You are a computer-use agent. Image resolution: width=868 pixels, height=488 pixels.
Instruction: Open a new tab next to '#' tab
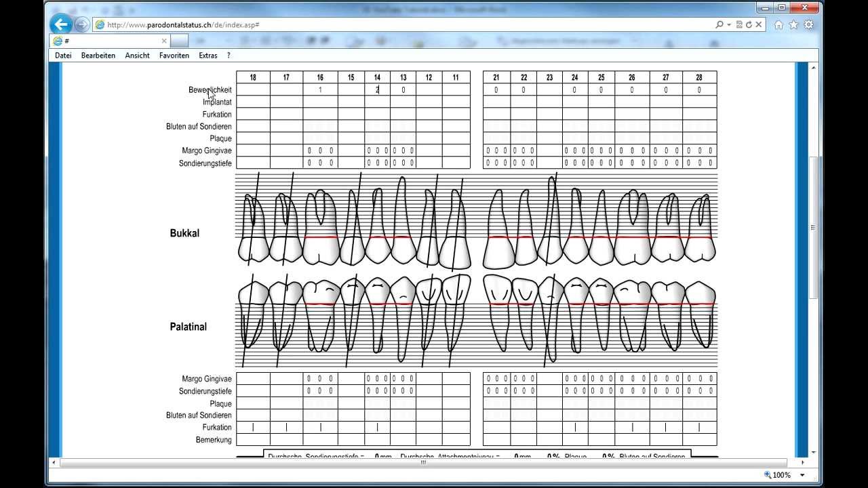click(x=180, y=41)
